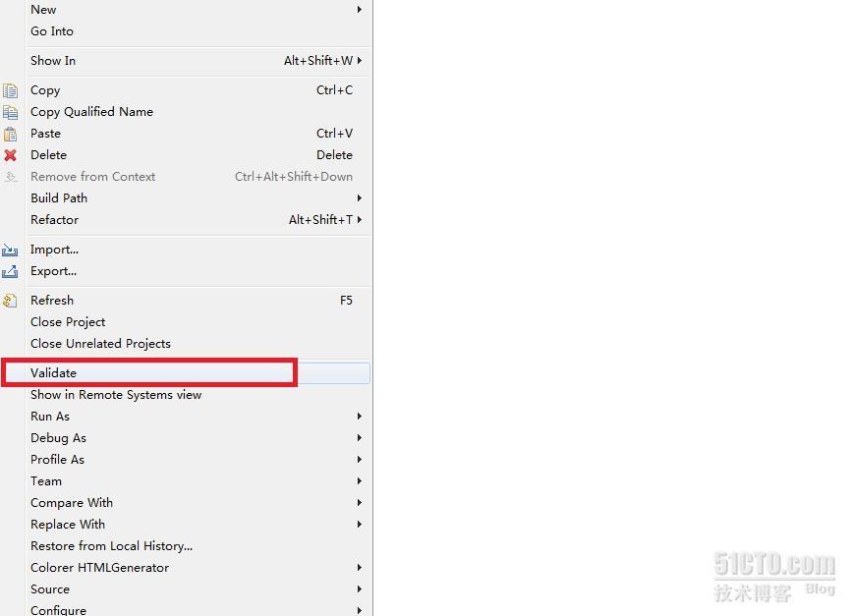Screen dimensions: 849x616
Task: Click the Export icon
Action: pyautogui.click(x=10, y=271)
